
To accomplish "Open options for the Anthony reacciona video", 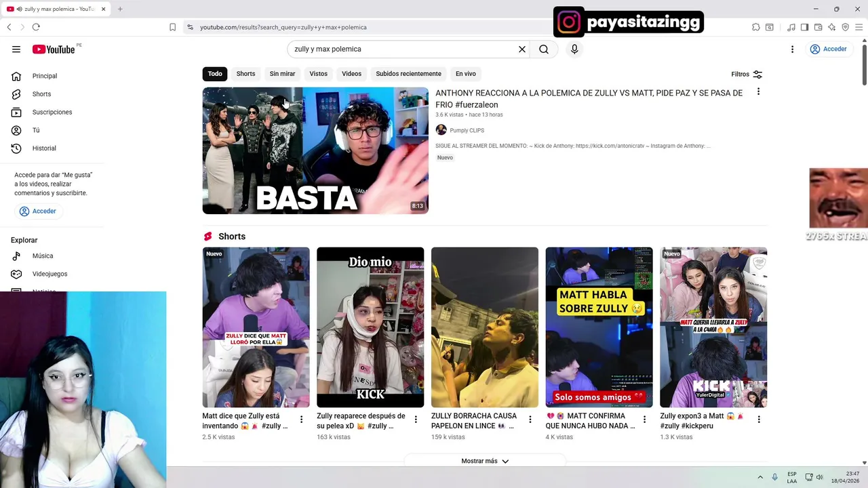I will (758, 91).
